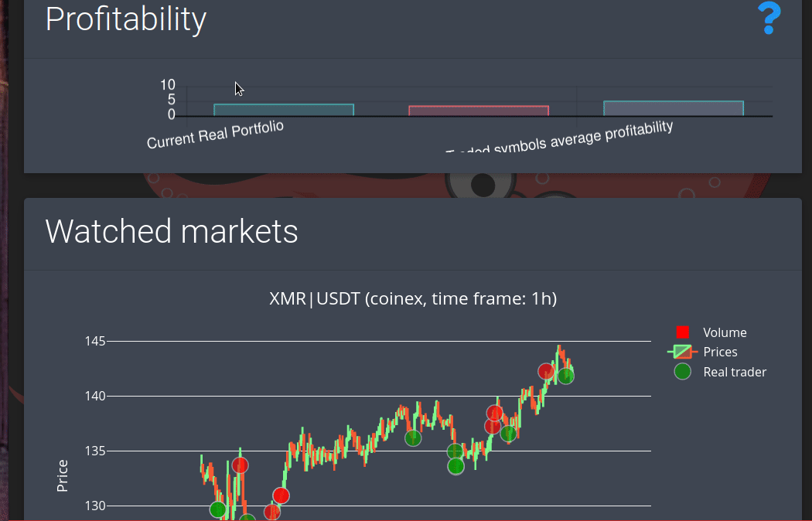Click the green buy marker above 140
This screenshot has width=812, height=521.
[x=566, y=376]
